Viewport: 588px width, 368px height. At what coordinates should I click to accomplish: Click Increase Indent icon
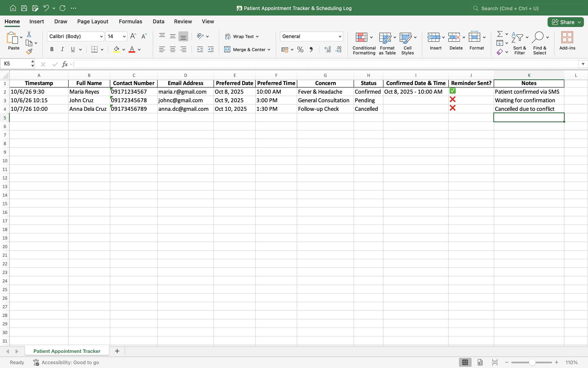click(x=211, y=50)
